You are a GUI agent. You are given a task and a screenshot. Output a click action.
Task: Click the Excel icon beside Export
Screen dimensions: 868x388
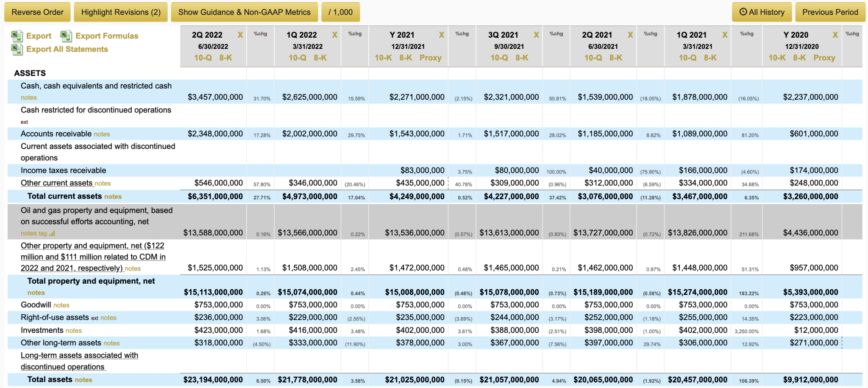coord(17,36)
